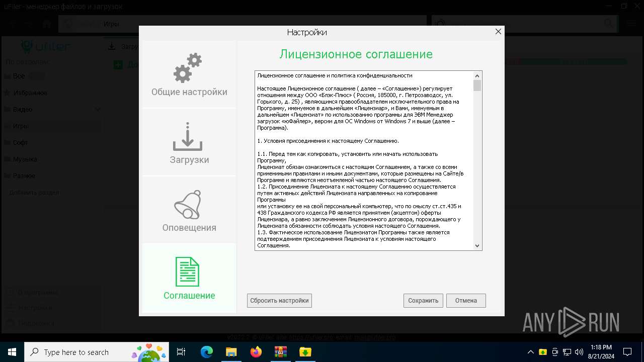644x362 pixels.
Task: Switch to the Загрузки settings tab
Action: [189, 143]
